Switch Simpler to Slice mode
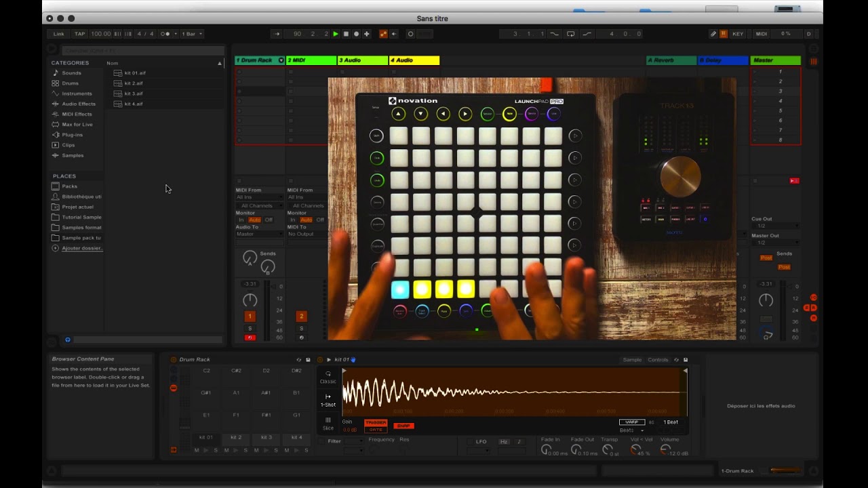 pos(328,424)
